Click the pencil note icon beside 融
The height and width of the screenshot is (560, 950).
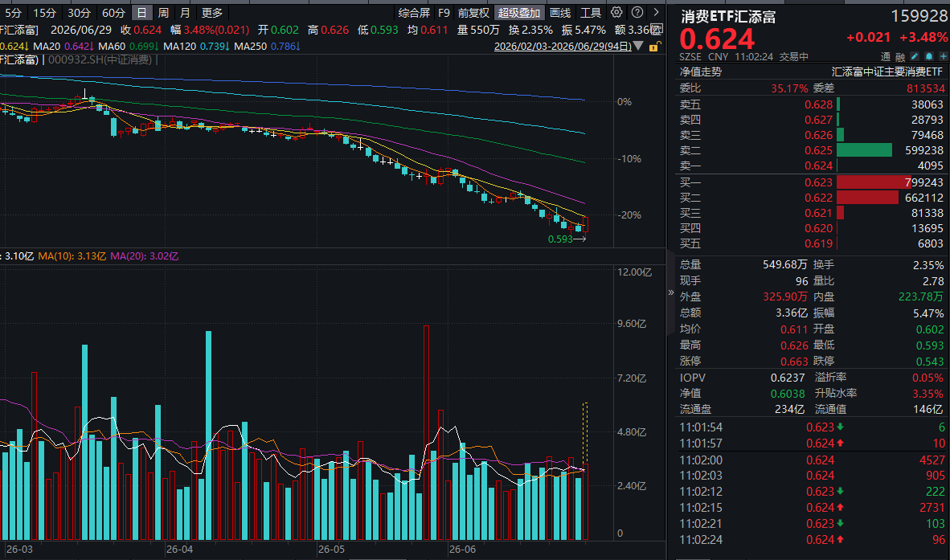(915, 56)
